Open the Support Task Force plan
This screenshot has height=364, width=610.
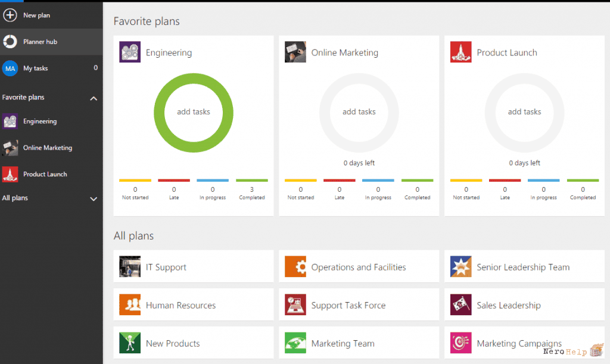coord(359,304)
